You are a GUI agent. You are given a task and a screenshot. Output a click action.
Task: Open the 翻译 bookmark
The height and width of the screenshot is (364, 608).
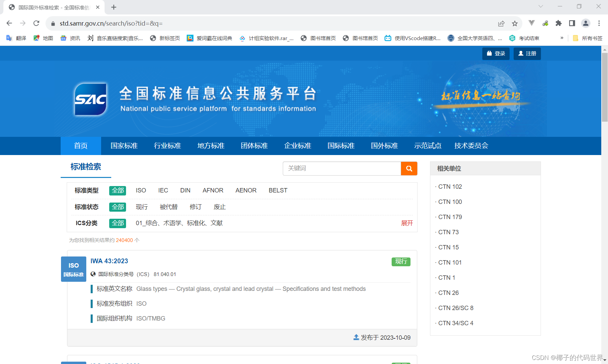pos(16,38)
